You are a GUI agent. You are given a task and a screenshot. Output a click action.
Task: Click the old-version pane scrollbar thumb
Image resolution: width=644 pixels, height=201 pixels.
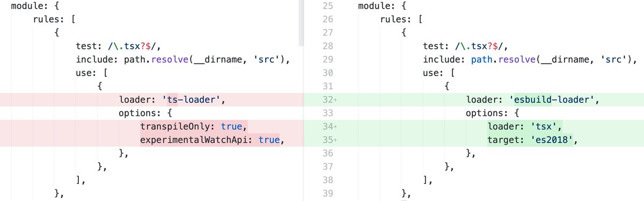click(301, 23)
